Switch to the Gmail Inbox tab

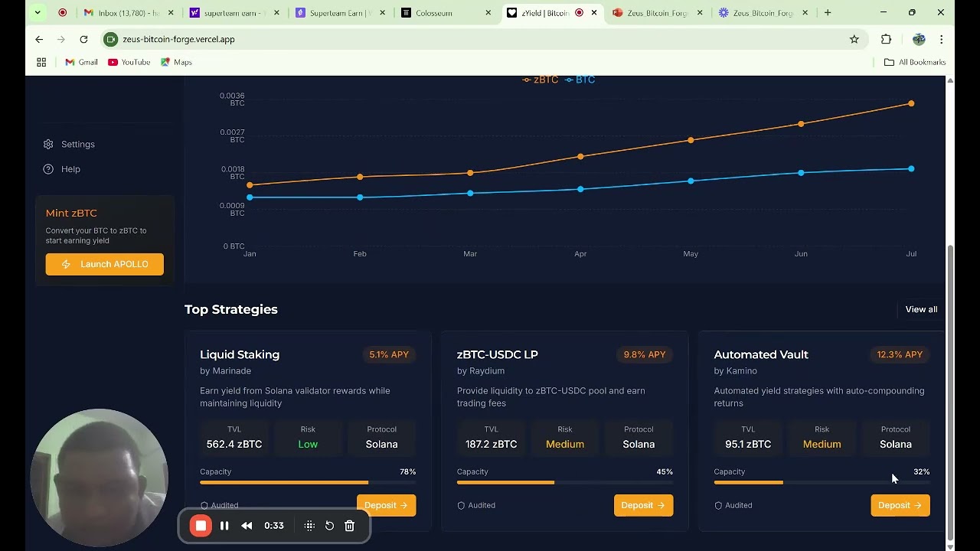click(129, 13)
